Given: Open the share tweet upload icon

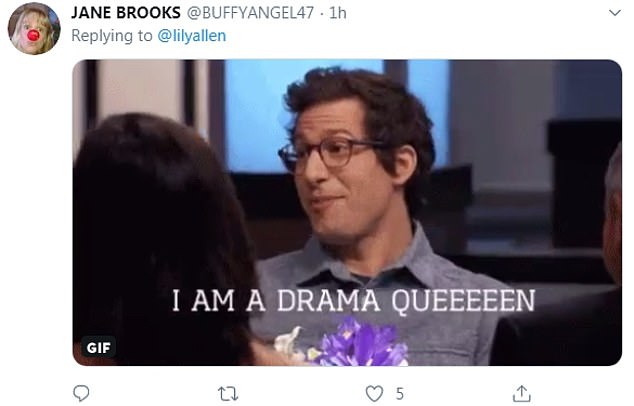Looking at the screenshot, I should click(x=522, y=393).
